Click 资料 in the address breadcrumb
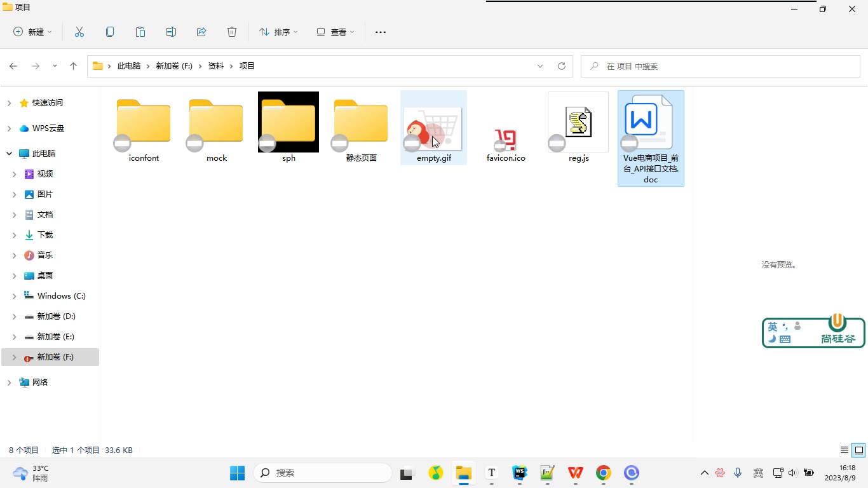Viewport: 868px width, 488px height. click(x=216, y=66)
